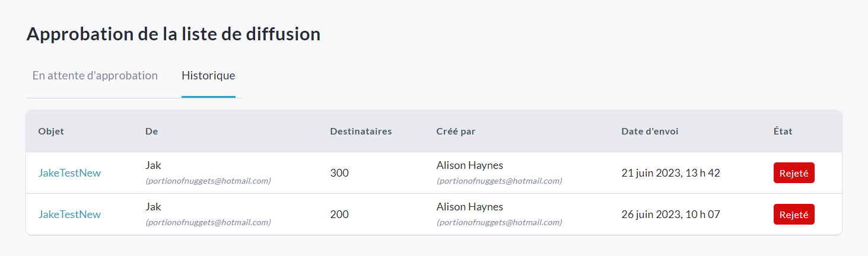Click the date 26 juin 2023, 10 h 07
Screen dimensions: 868x256
670,215
